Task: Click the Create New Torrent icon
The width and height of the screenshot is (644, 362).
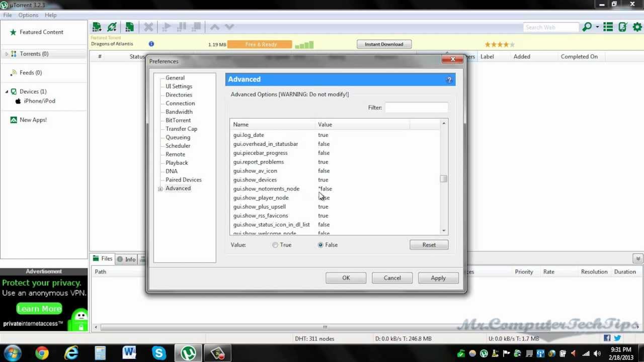Action: point(129,27)
